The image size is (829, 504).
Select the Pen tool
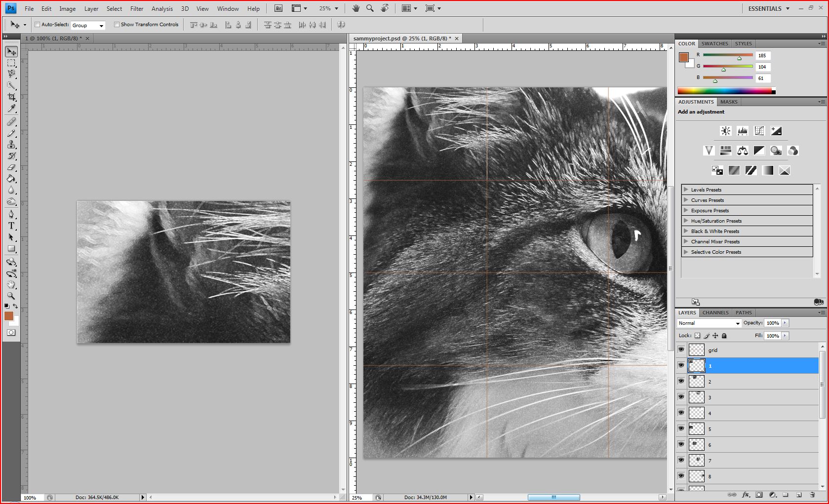click(11, 214)
